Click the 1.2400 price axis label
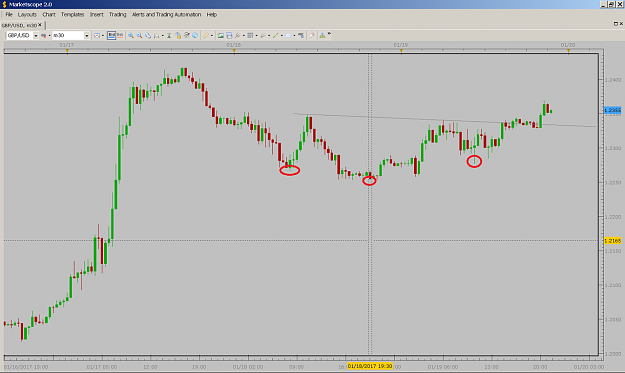 pos(613,80)
